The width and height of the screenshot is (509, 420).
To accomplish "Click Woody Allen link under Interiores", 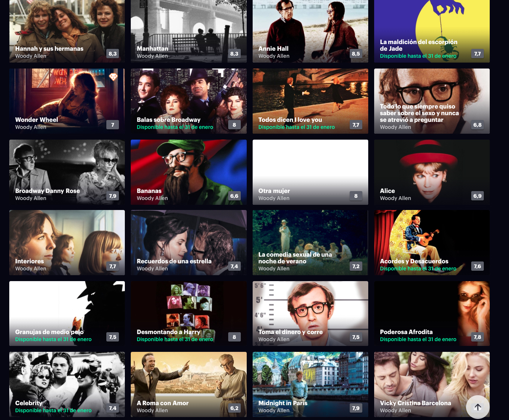I will (x=31, y=269).
